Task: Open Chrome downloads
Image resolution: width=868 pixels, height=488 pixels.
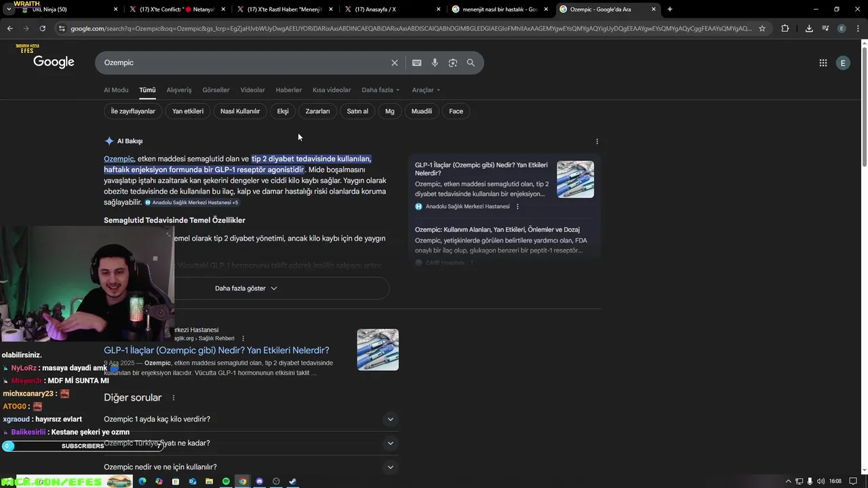Action: [809, 28]
